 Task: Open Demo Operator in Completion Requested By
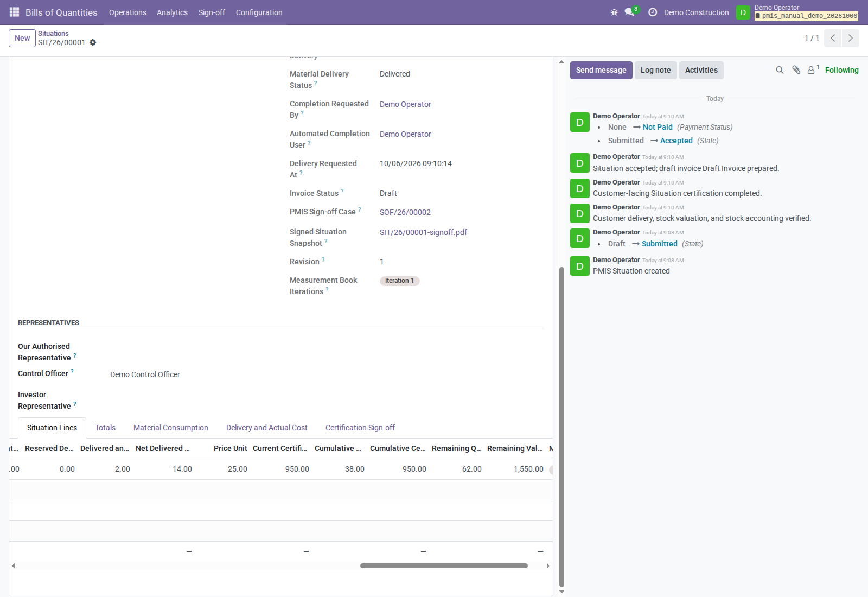click(x=405, y=104)
